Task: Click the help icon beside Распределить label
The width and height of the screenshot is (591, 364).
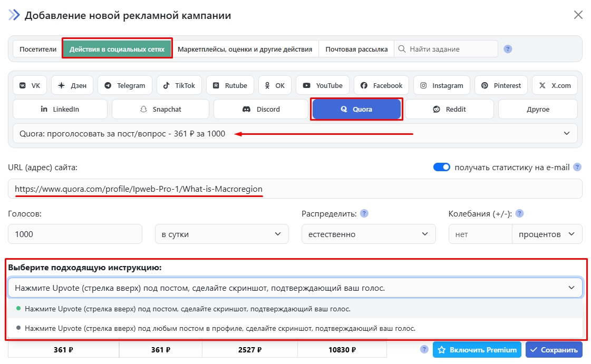Action: [x=364, y=214]
